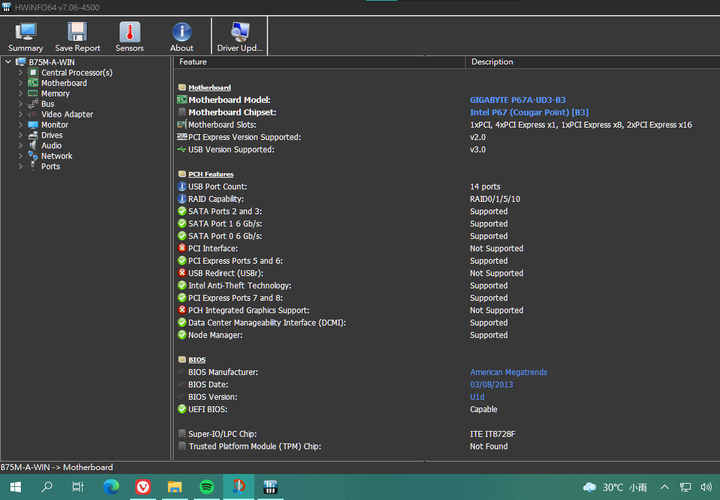The height and width of the screenshot is (500, 720).
Task: Click the PCI Interface red X icon
Action: tap(182, 248)
